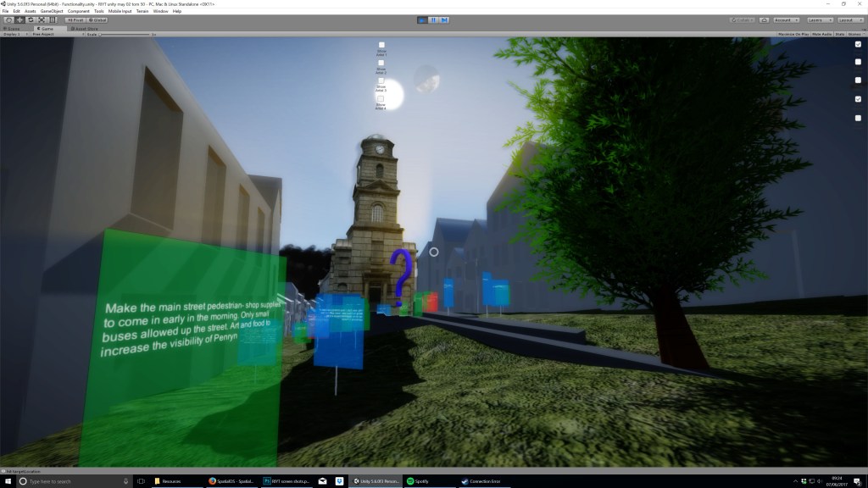Toggle the Show Artist 1 checkbox
Viewport: 868px width, 488px height.
pos(381,45)
